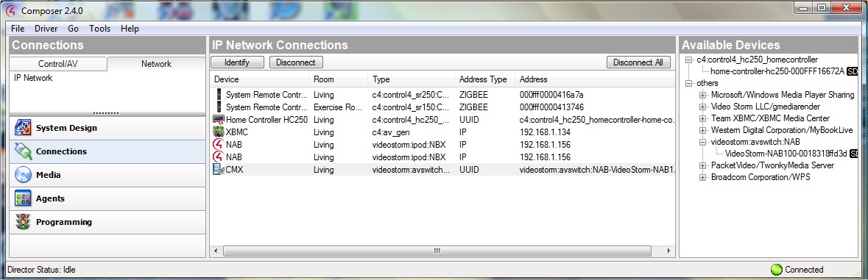Image resolution: width=868 pixels, height=280 pixels.
Task: Click the Room column header
Action: pos(338,79)
